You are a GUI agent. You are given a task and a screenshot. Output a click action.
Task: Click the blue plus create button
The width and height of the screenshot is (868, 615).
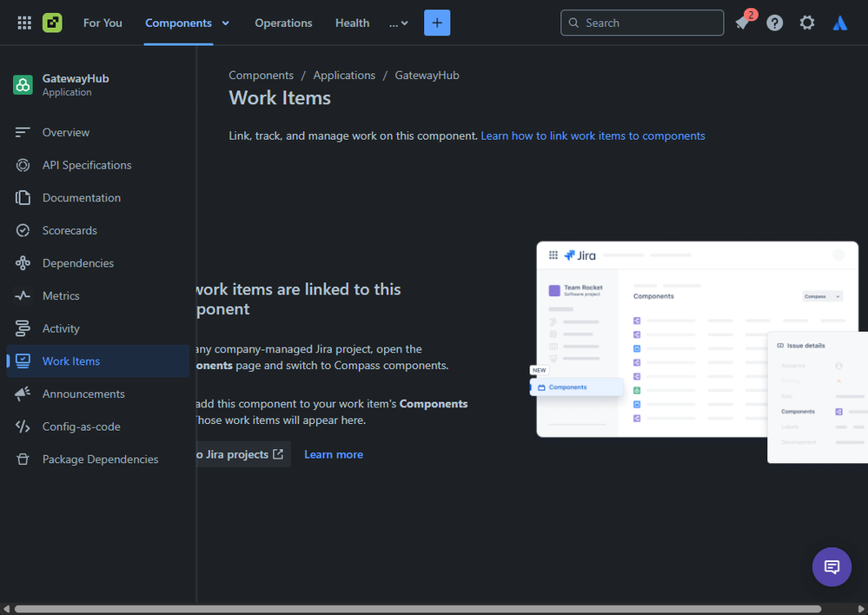[x=437, y=23]
